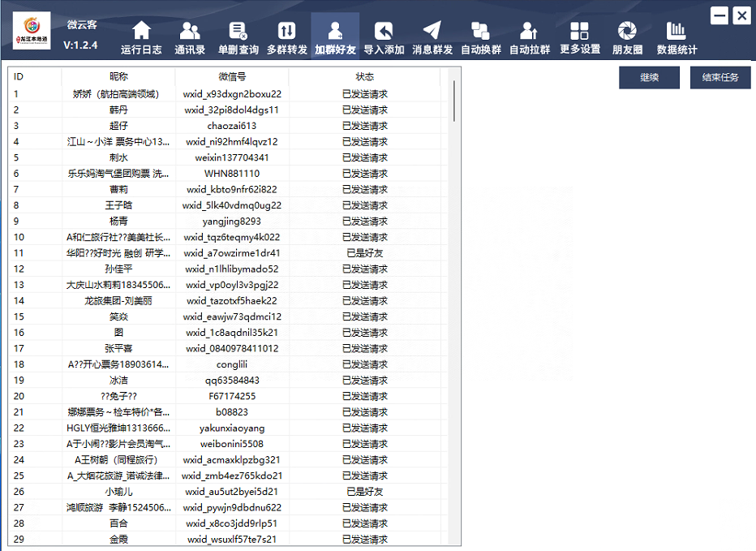756x551 pixels.
Task: Switch to the 加群好友 tab
Action: click(x=335, y=37)
